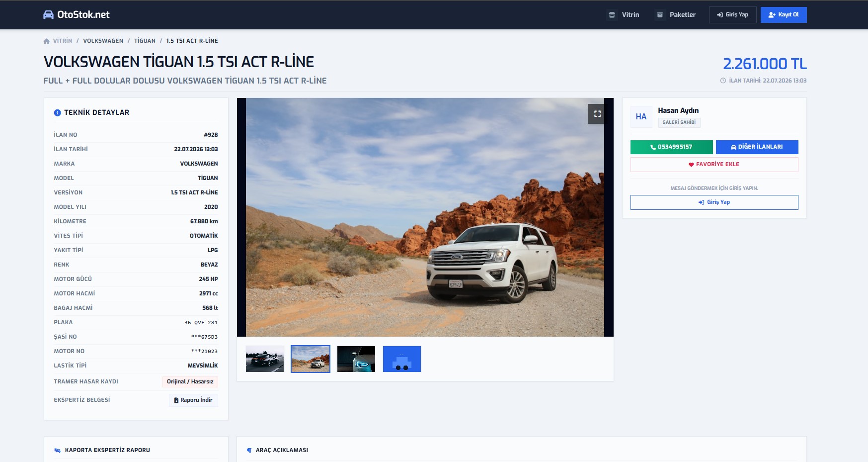The width and height of the screenshot is (868, 462).
Task: Click the color value BEYAZ
Action: pyautogui.click(x=209, y=265)
